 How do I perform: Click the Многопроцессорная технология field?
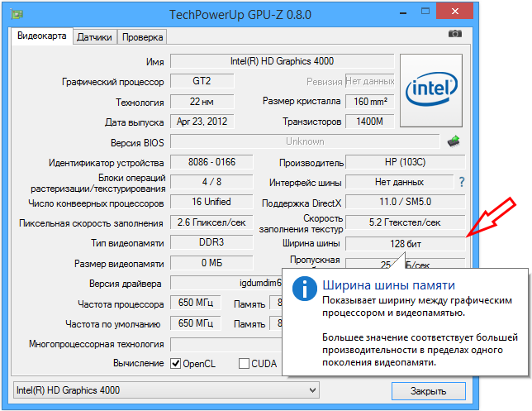coord(226,344)
